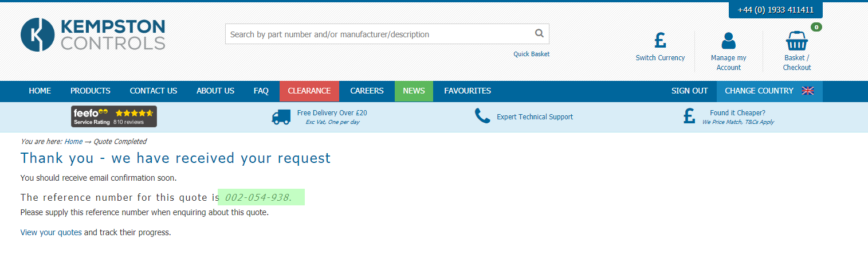Image resolution: width=868 pixels, height=257 pixels.
Task: Click the telephone support icon
Action: [482, 116]
